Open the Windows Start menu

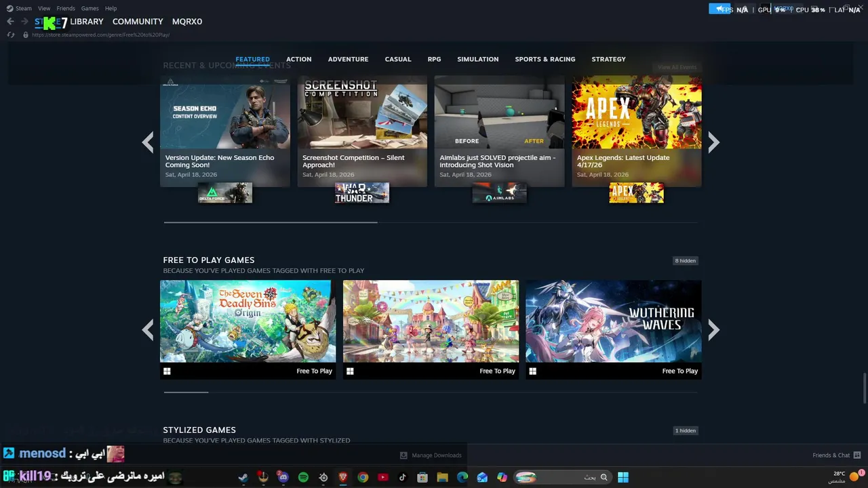(x=623, y=477)
